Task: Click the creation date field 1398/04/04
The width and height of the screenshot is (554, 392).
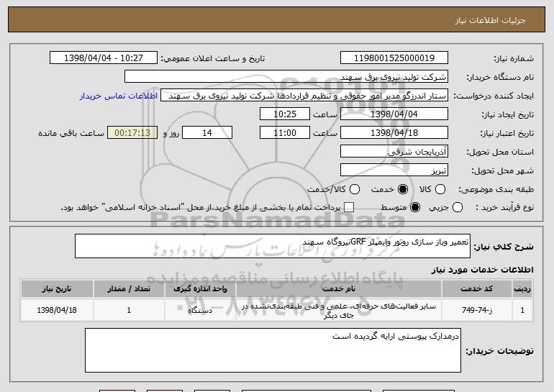Action: coord(394,114)
